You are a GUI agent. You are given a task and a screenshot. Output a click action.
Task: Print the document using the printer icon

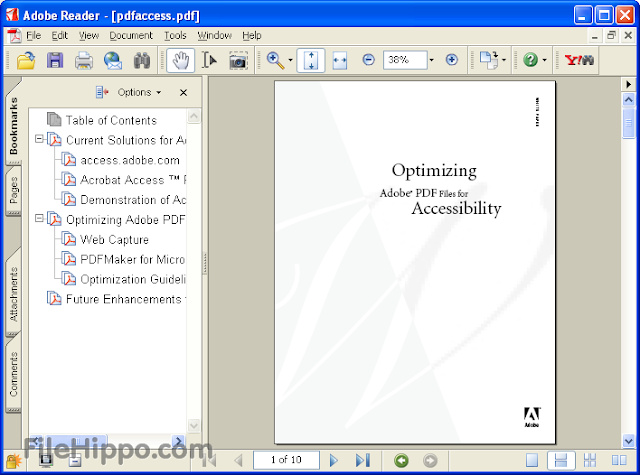84,60
